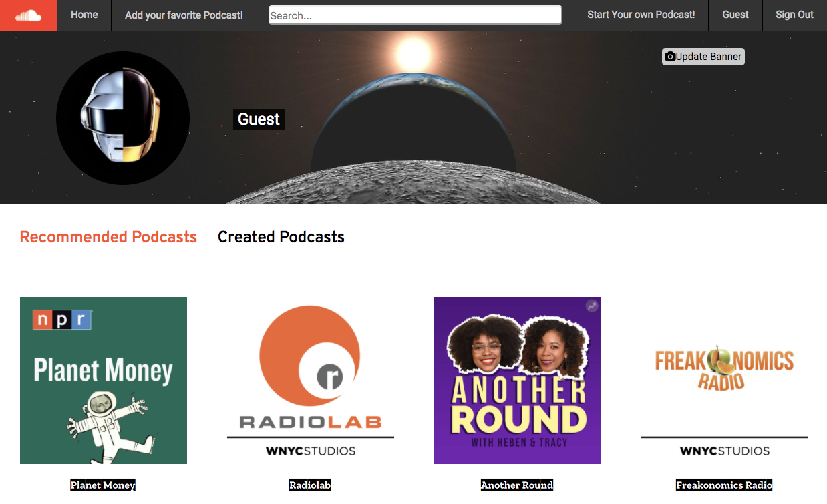Open Start Your own Podcast! page

point(641,15)
